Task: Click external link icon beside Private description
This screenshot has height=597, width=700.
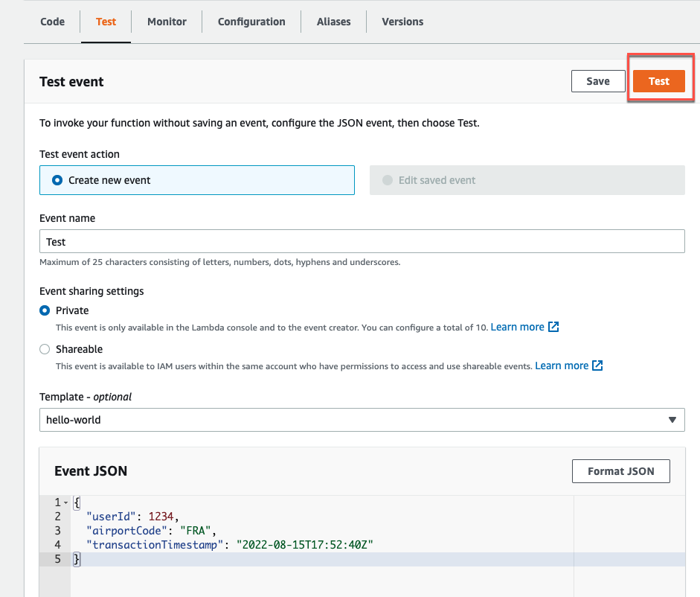Action: [x=553, y=327]
